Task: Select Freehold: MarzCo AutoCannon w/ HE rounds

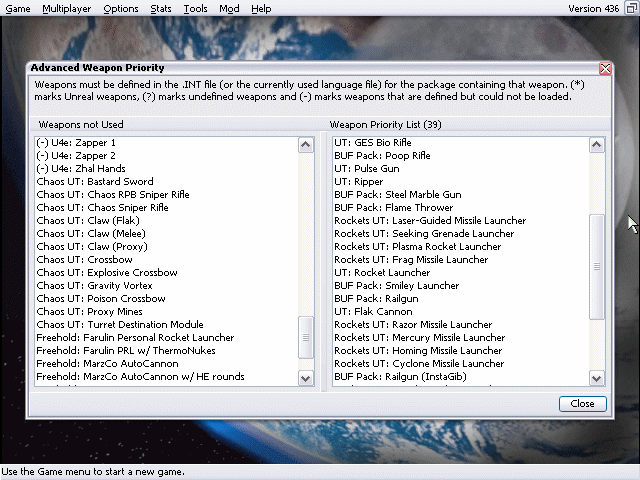Action: 140,377
